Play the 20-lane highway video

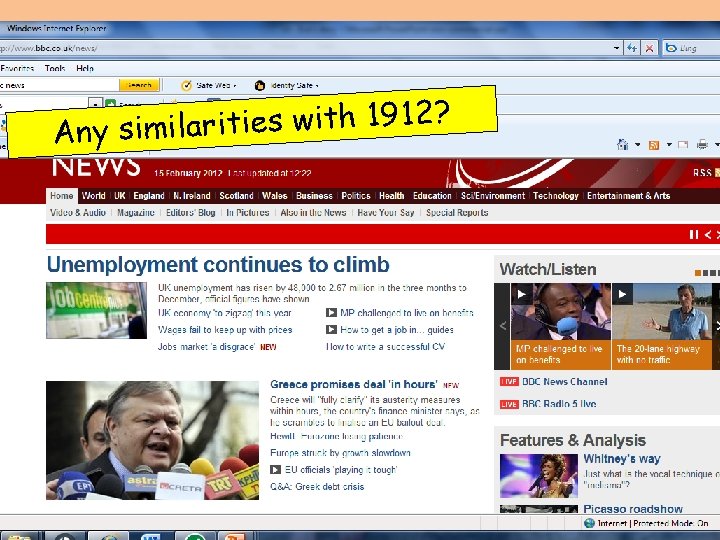(x=623, y=294)
